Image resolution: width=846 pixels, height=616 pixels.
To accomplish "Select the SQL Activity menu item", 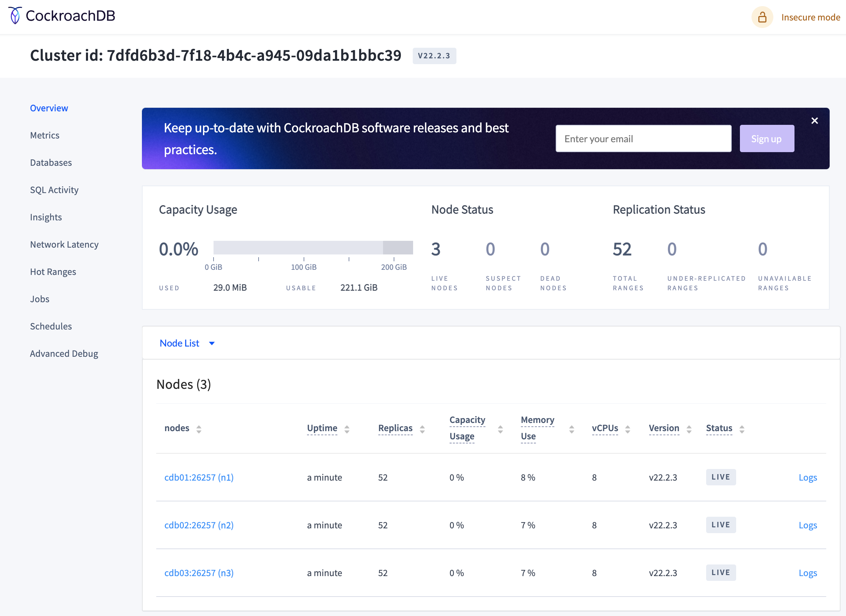I will click(x=54, y=189).
